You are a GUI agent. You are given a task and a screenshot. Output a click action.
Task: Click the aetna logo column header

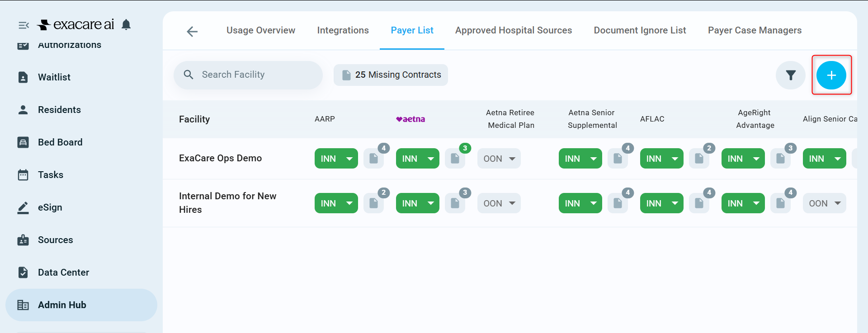(410, 119)
